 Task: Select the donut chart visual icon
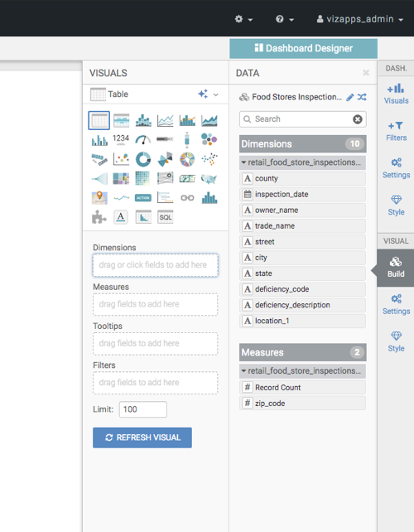coord(143,159)
